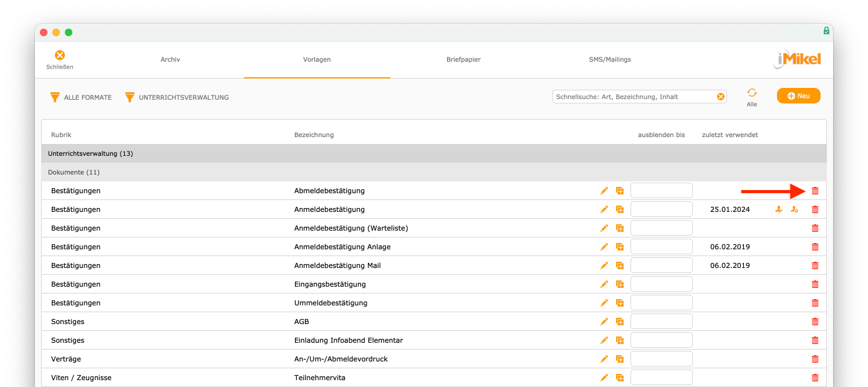Click the person-with-pencil icon in the 25.01.2024 row
Viewport: 868px width, 387px height.
[x=779, y=209]
